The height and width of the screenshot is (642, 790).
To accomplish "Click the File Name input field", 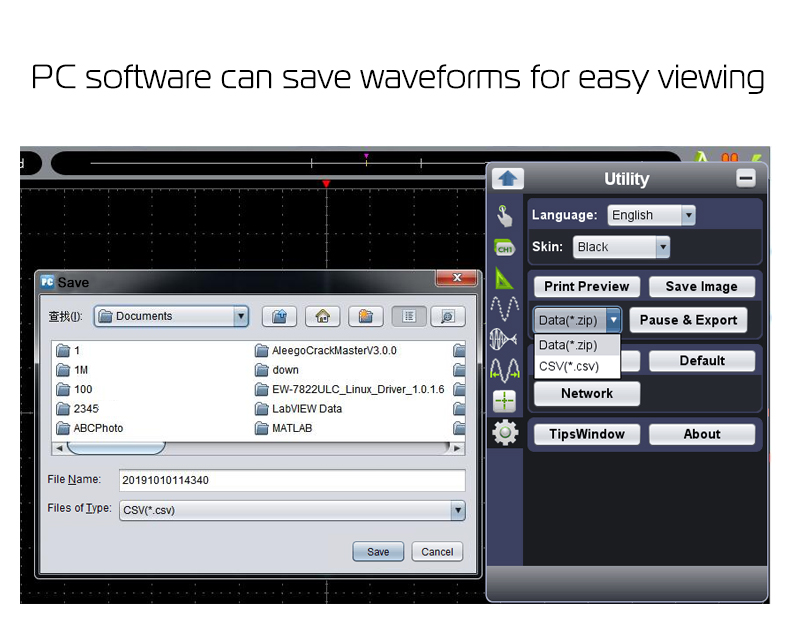I will coord(292,480).
